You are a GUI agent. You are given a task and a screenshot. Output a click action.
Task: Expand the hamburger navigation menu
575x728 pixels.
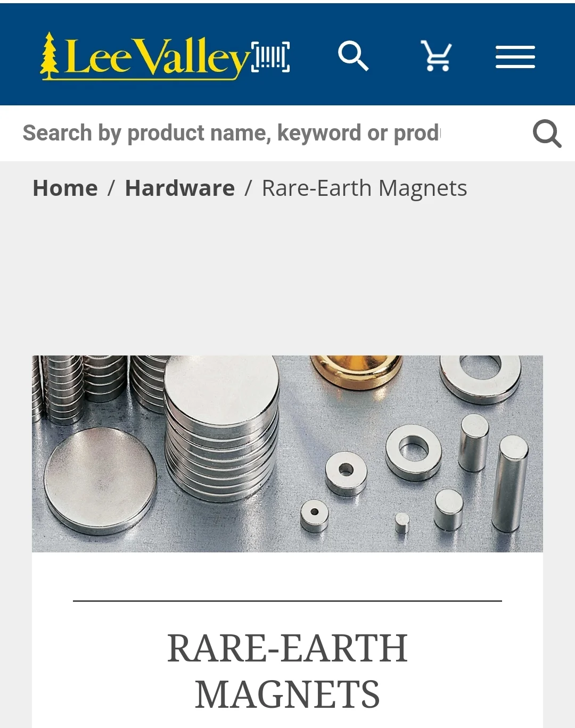tap(515, 57)
